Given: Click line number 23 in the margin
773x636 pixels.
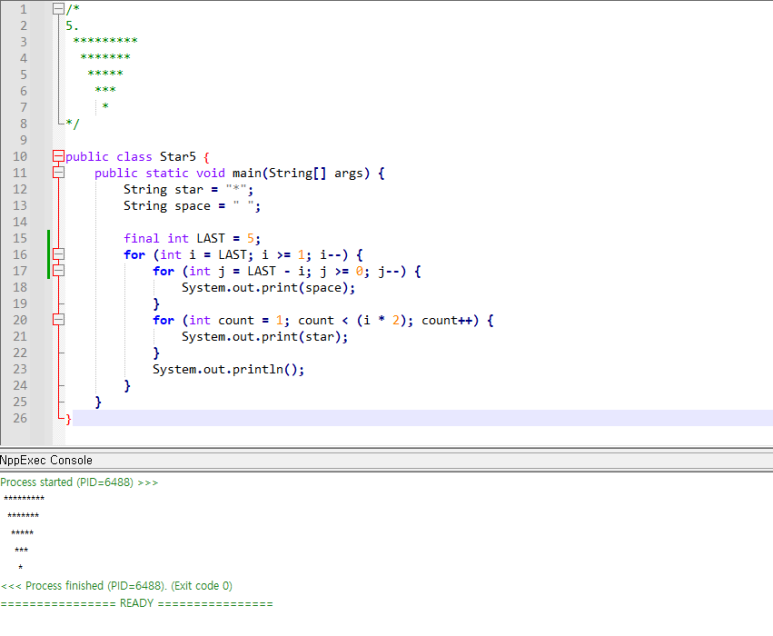Looking at the screenshot, I should coord(20,369).
